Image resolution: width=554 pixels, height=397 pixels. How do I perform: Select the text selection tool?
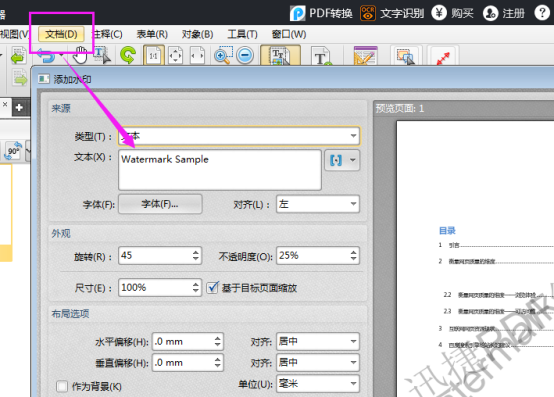pos(102,55)
